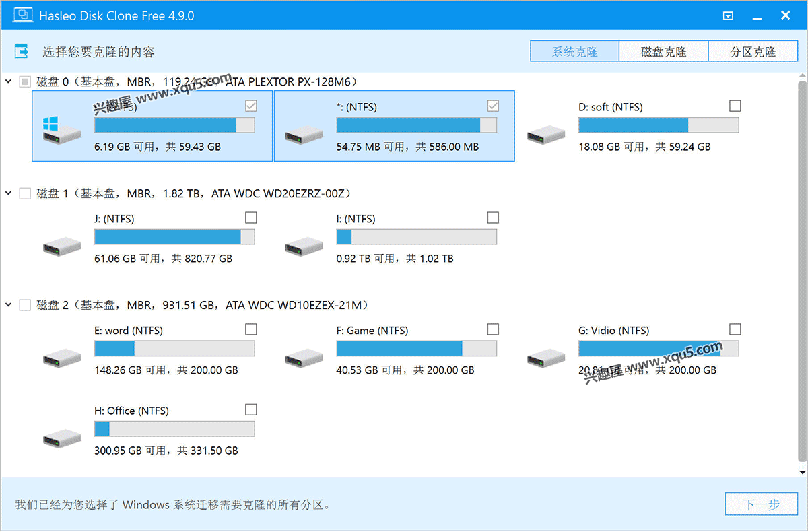
Task: Click the I: (NTFS) usage bar
Action: coord(417,237)
